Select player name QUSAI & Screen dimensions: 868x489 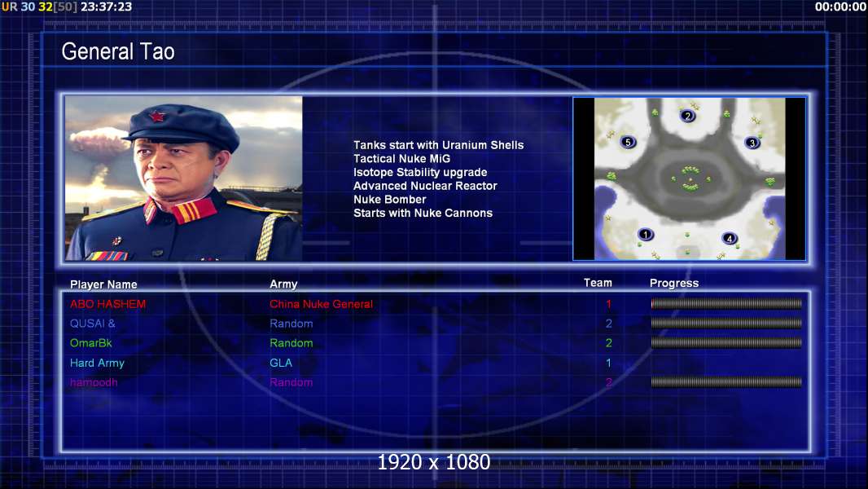point(93,324)
